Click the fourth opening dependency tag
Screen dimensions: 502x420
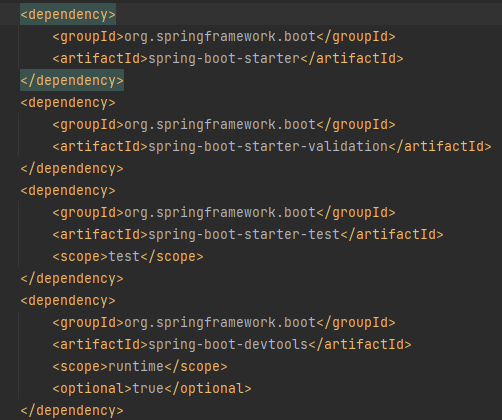pyautogui.click(x=68, y=301)
